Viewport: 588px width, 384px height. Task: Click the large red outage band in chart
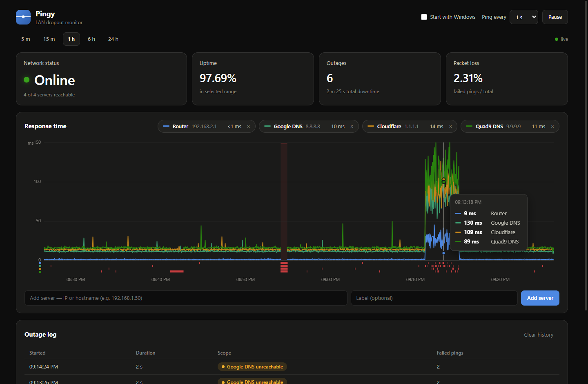tap(284, 201)
